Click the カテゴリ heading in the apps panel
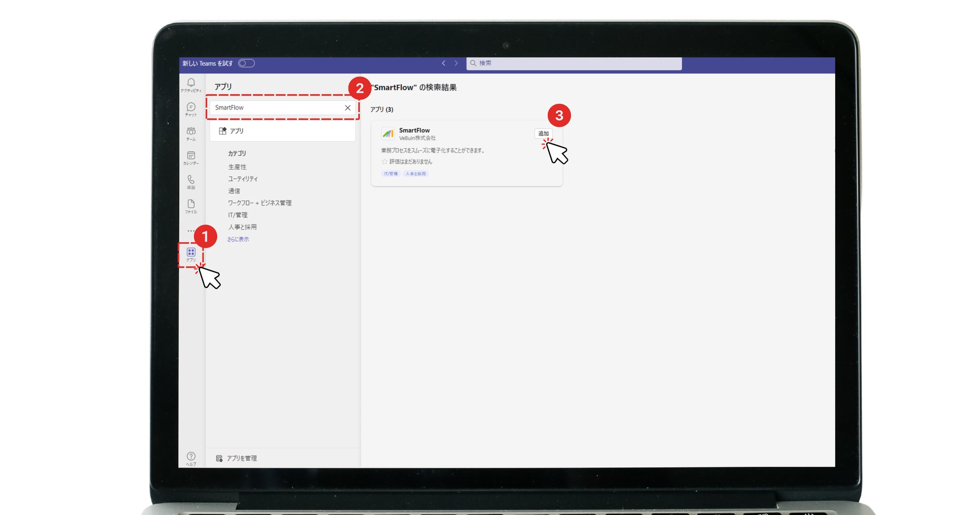The image size is (980, 515). click(237, 153)
